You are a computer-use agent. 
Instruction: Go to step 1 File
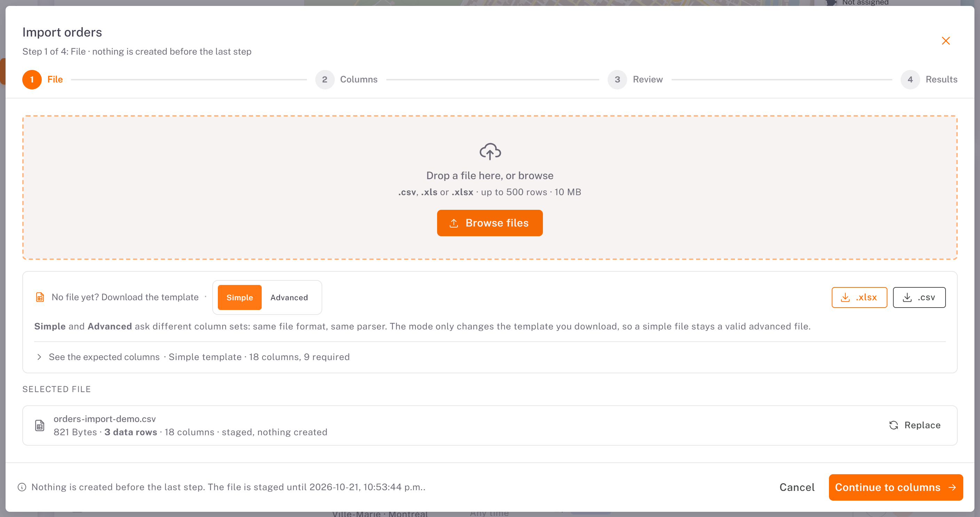(x=42, y=80)
